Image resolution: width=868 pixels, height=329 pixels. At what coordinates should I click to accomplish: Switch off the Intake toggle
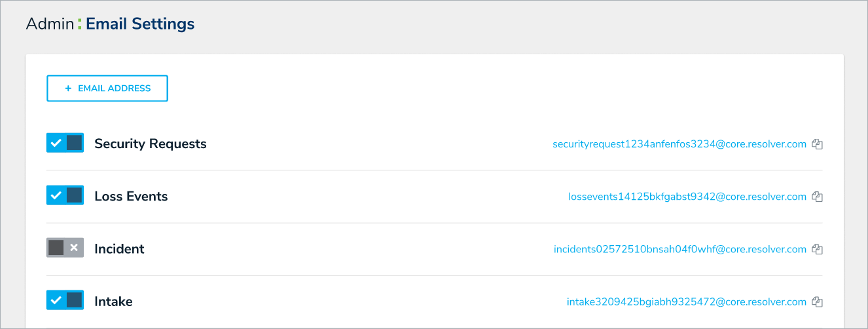(65, 300)
